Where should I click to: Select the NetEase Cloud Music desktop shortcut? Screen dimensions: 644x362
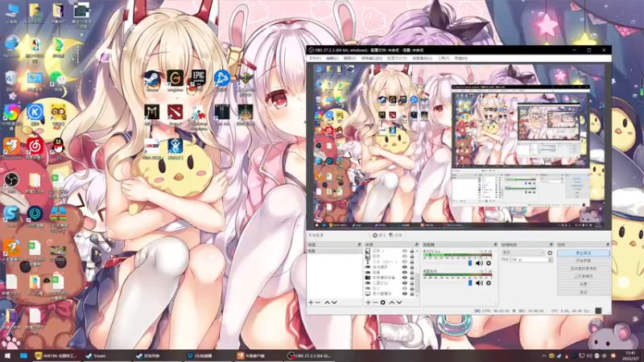(35, 149)
